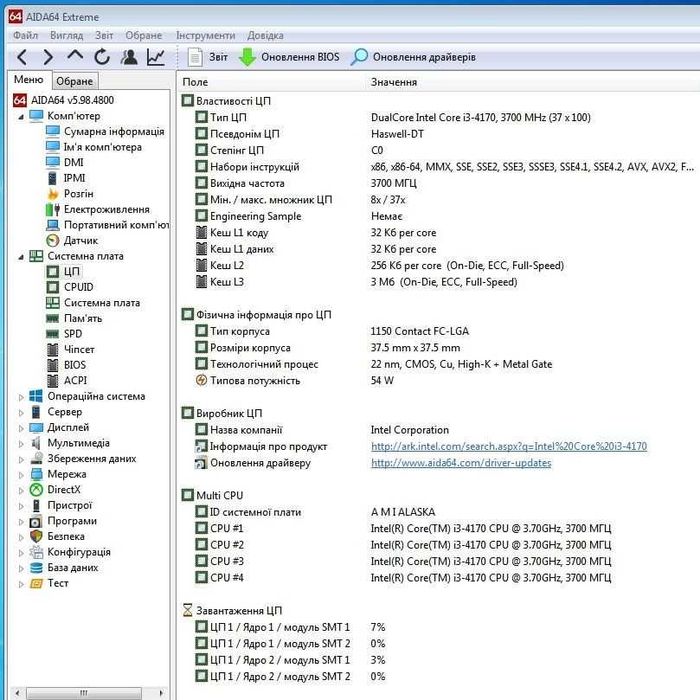Expand the Пристрої tree node
Screen dimensions: 700x700
[x=21, y=506]
